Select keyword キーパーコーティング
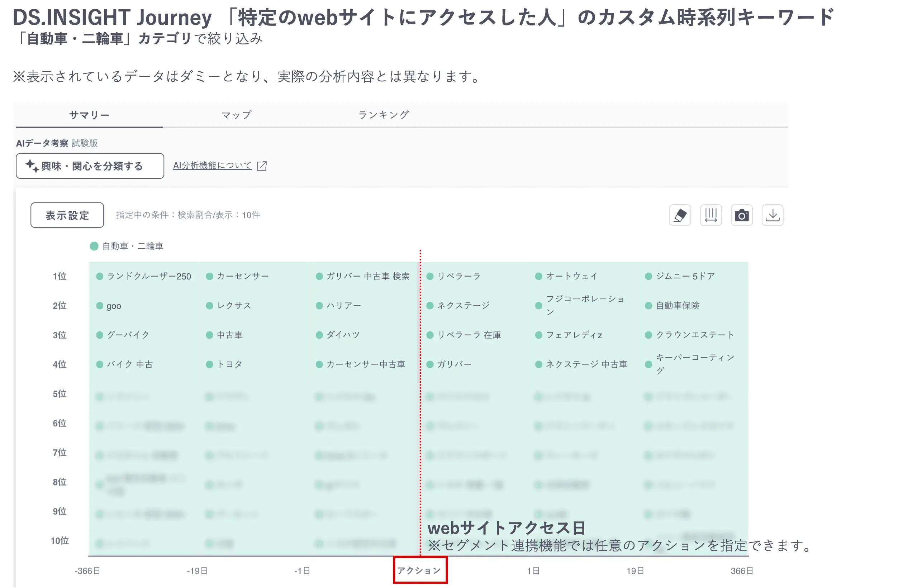Viewport: 922px width, 588px height. [695, 364]
